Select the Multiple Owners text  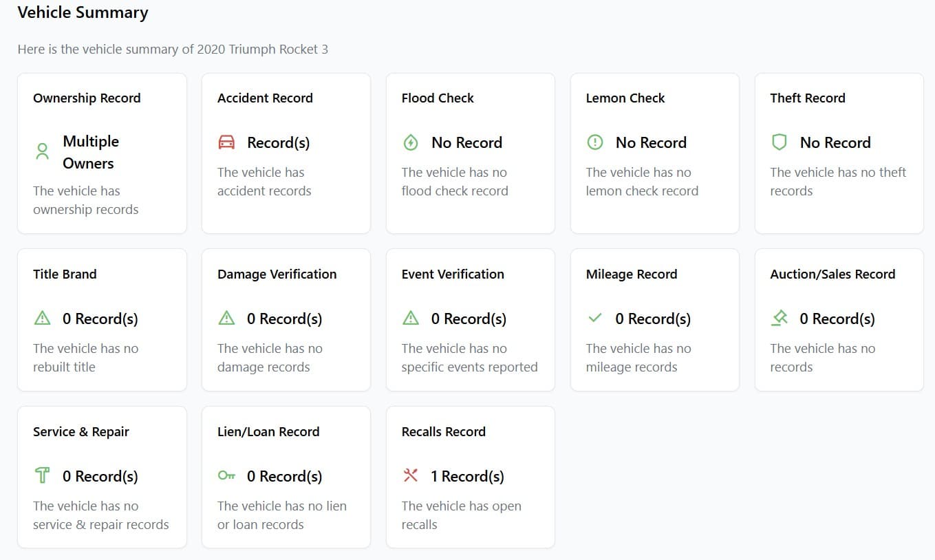91,152
